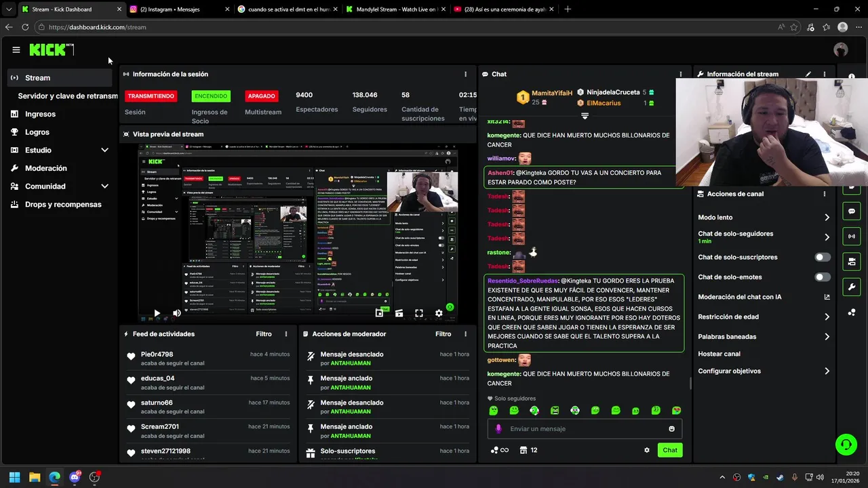
Task: Play the stream preview video
Action: pos(157,313)
